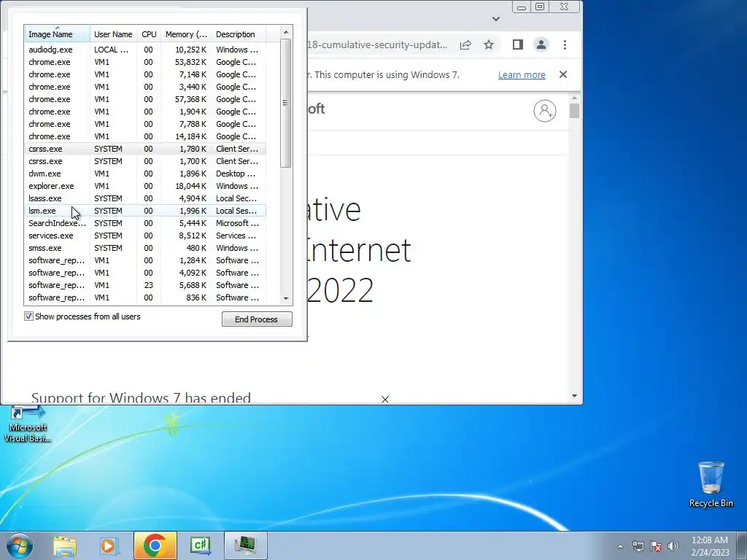Click the Chrome share page icon
The height and width of the screenshot is (560, 747).
pyautogui.click(x=465, y=44)
